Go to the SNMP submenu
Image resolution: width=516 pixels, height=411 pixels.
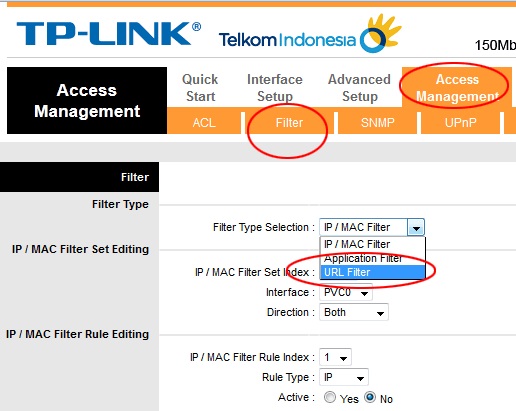point(377,123)
